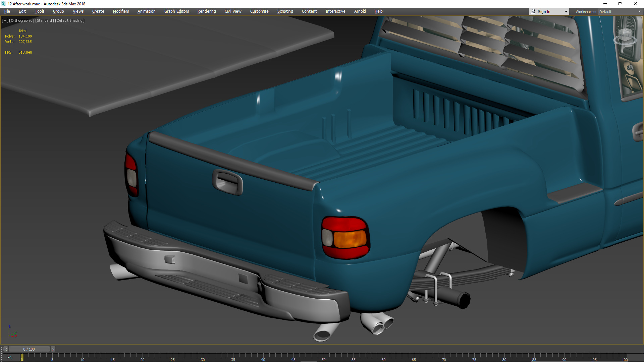
Task: Open Mini Curve Editor toggle icon
Action: [10, 358]
